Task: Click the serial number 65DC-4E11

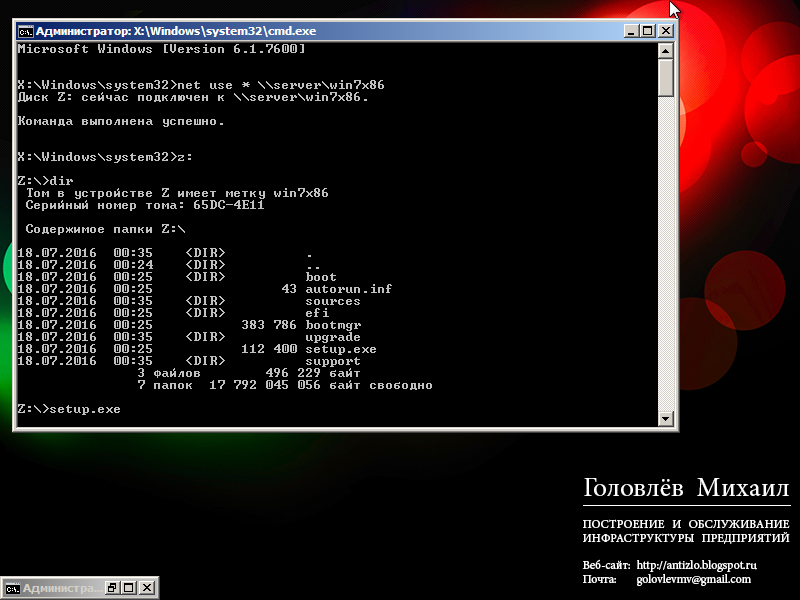Action: coord(229,205)
